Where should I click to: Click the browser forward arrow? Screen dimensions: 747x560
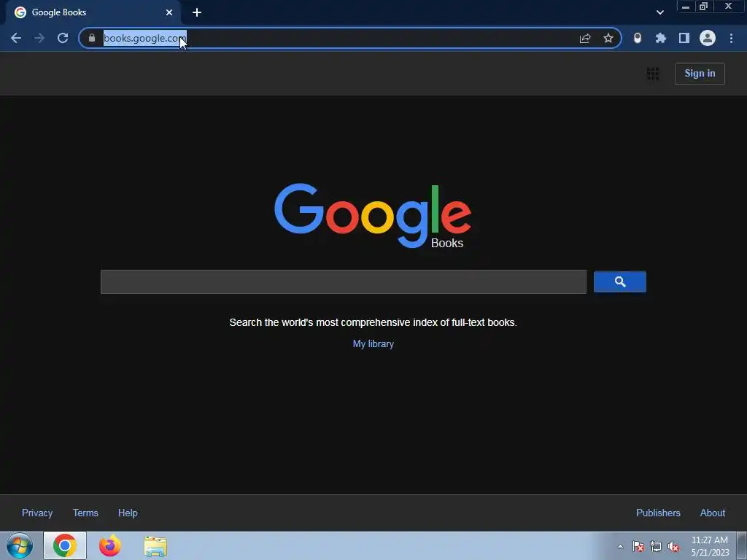point(39,38)
